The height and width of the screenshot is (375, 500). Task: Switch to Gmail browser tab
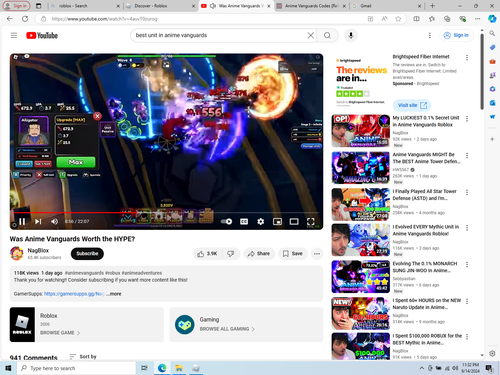(387, 6)
